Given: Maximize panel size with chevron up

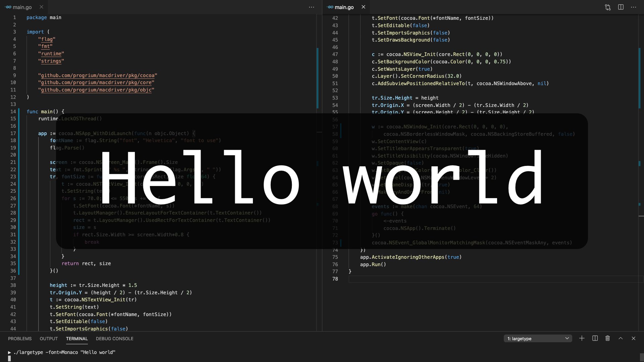Looking at the screenshot, I should (x=621, y=339).
